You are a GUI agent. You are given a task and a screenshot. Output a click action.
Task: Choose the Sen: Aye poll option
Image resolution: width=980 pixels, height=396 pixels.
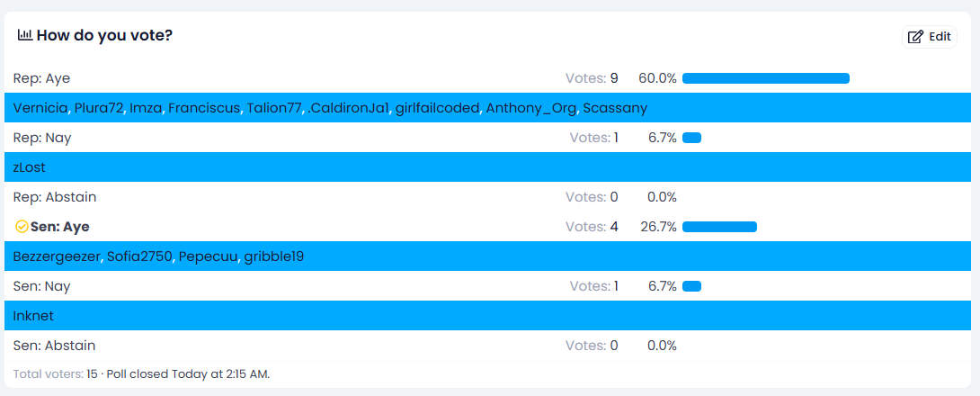pos(59,227)
